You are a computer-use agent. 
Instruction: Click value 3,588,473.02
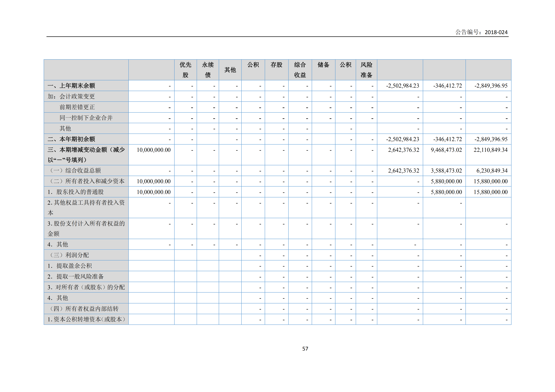coord(446,171)
